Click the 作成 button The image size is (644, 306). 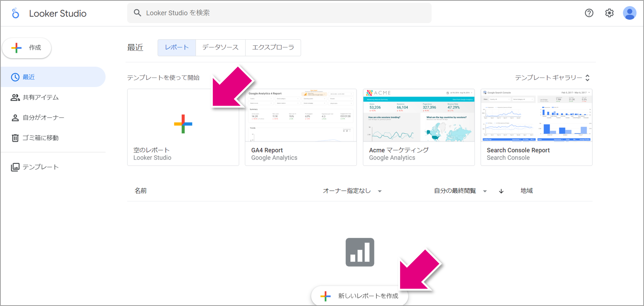[x=26, y=48]
